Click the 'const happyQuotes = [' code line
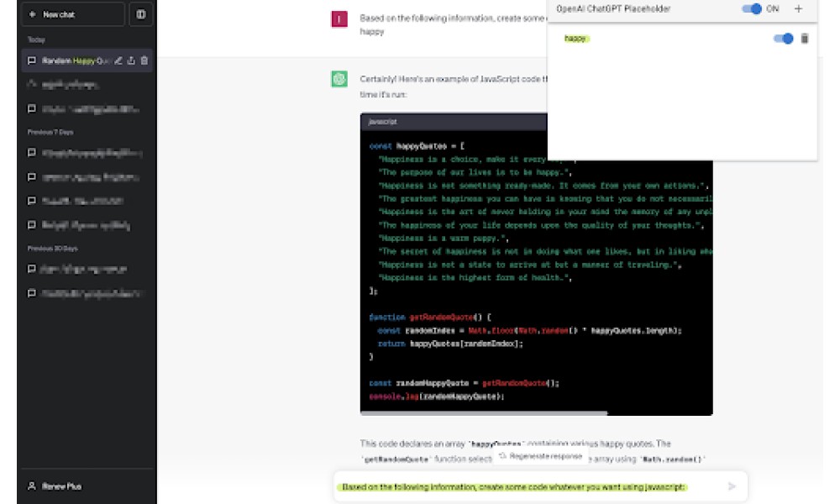Viewport: 840px width, 504px height. pyautogui.click(x=417, y=145)
